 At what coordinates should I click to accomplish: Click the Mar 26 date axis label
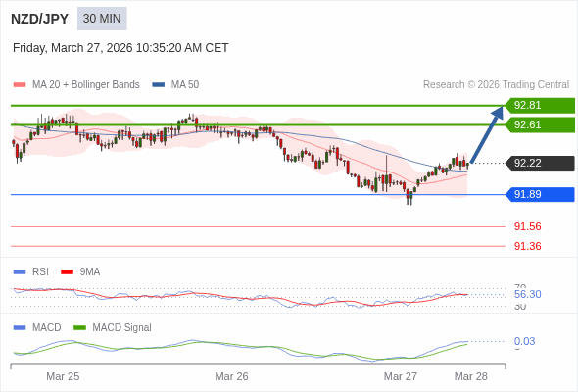pos(231,376)
